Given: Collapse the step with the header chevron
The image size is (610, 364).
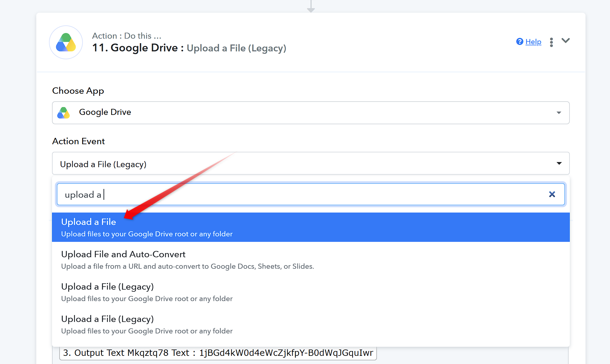Looking at the screenshot, I should (x=566, y=41).
